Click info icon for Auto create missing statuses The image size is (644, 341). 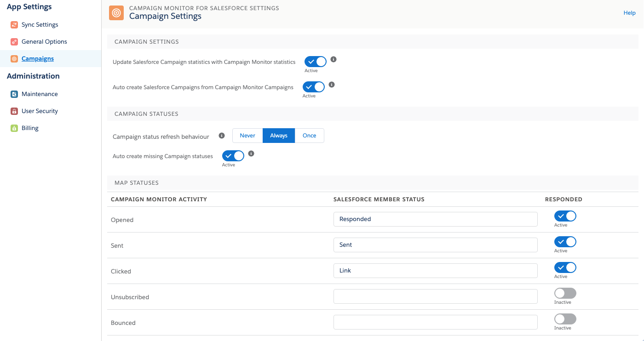(x=251, y=153)
